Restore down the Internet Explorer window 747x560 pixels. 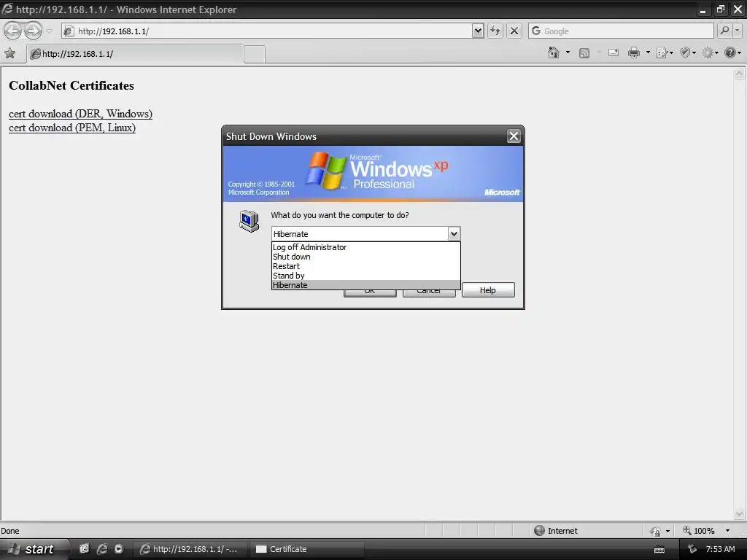[720, 9]
